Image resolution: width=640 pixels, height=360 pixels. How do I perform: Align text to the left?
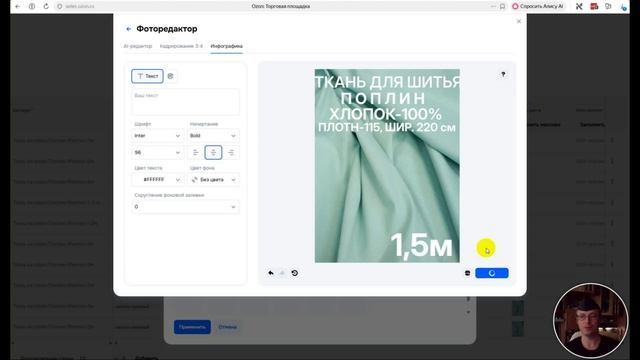[196, 152]
